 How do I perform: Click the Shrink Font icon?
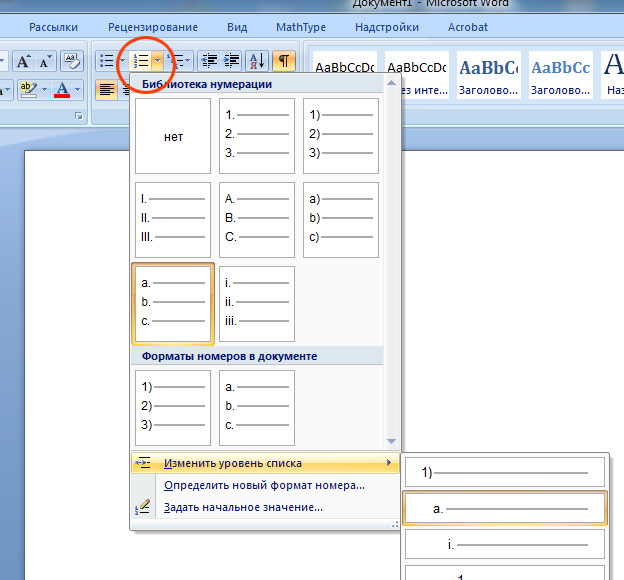[46, 61]
